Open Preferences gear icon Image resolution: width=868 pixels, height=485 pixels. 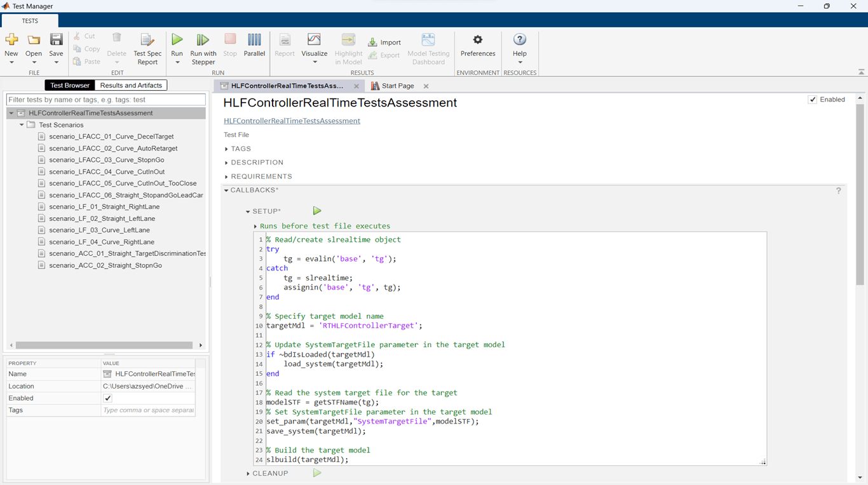478,41
